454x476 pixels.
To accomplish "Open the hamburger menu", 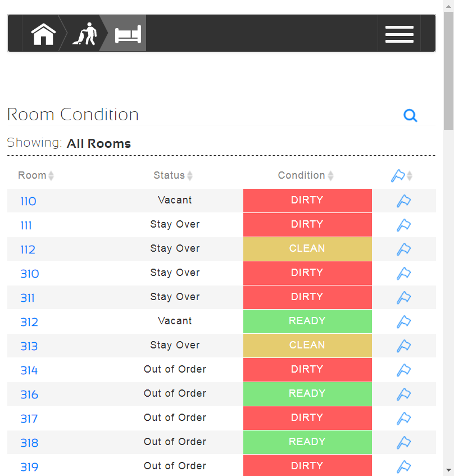I will [x=399, y=34].
